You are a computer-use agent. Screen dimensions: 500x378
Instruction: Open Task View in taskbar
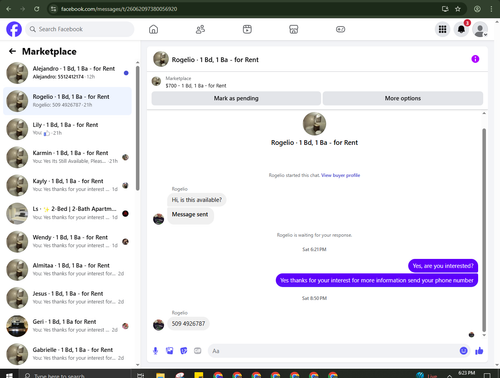click(x=140, y=375)
